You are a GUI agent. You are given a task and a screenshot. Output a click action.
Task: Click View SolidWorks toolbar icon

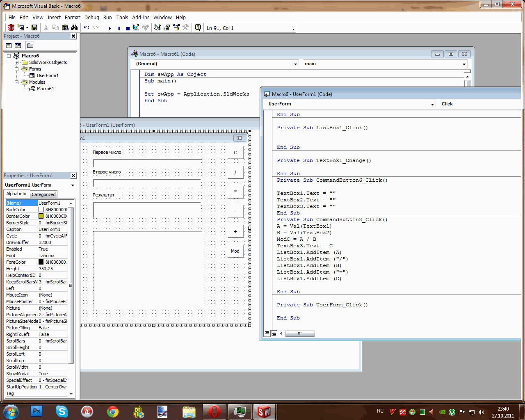pyautogui.click(x=11, y=28)
